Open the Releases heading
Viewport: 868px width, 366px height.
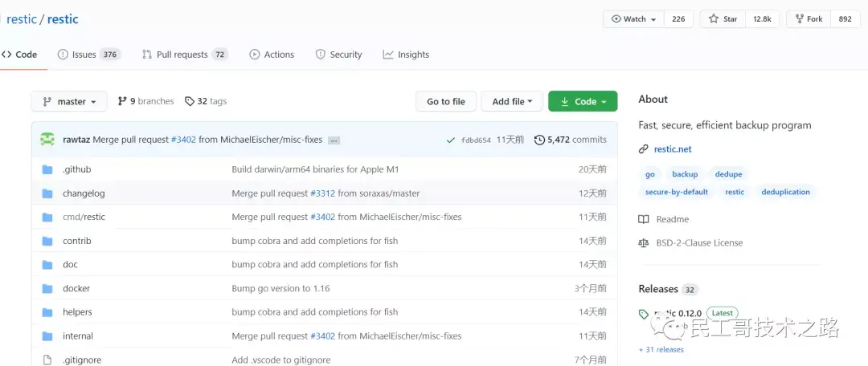pyautogui.click(x=658, y=289)
